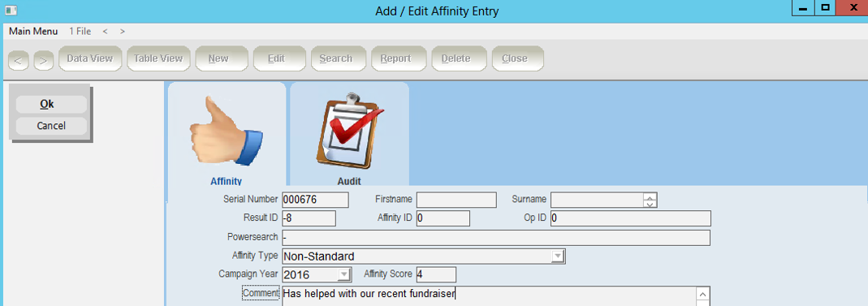Expand the Affinity Type dropdown
This screenshot has height=306, width=868.
[x=559, y=256]
